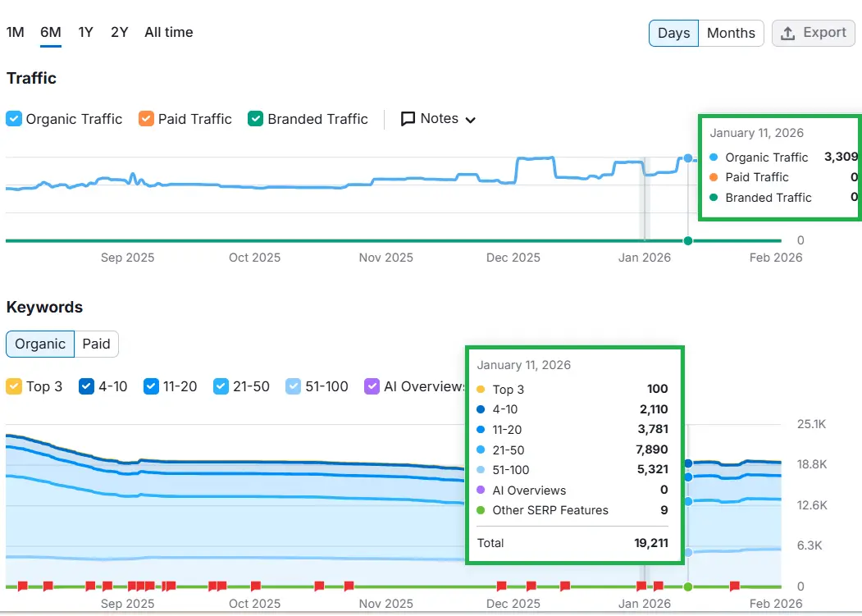Click the red flag marker below Oct 2025

click(256, 586)
